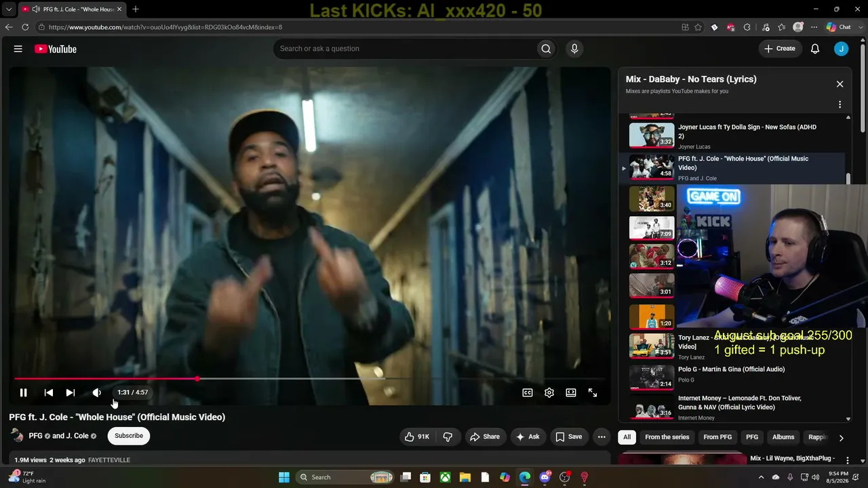Skip to the next video in the player

(x=71, y=392)
